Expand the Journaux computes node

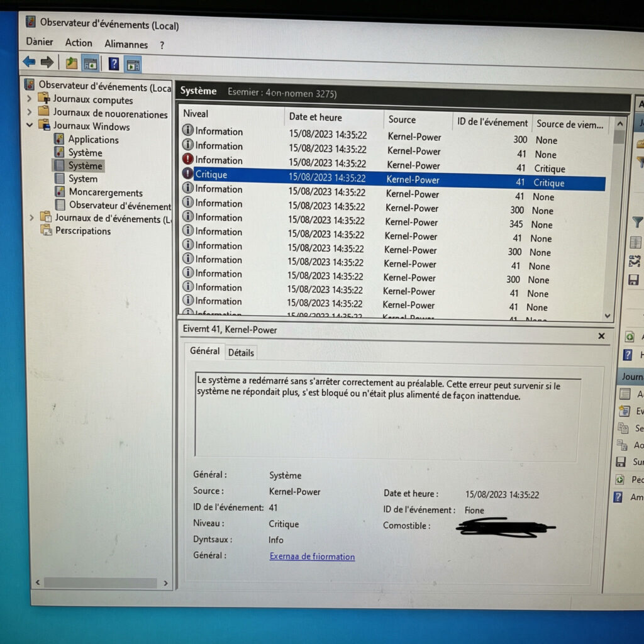pos(30,100)
